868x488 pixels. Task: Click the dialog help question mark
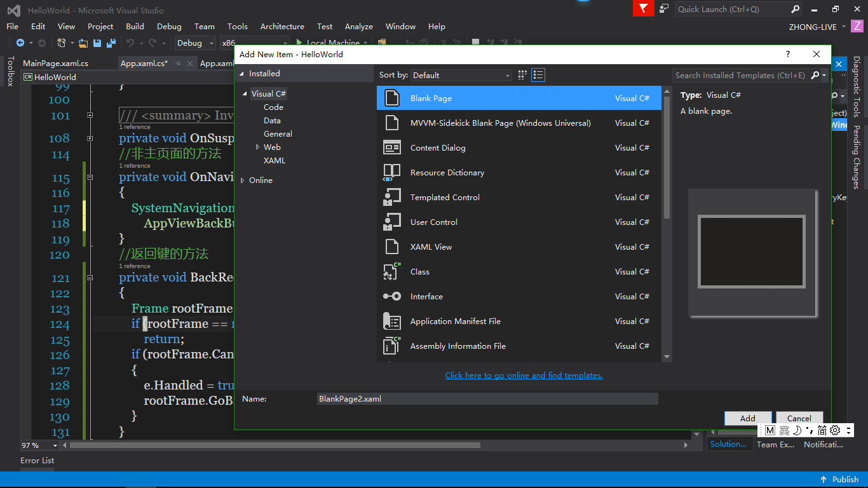click(788, 54)
